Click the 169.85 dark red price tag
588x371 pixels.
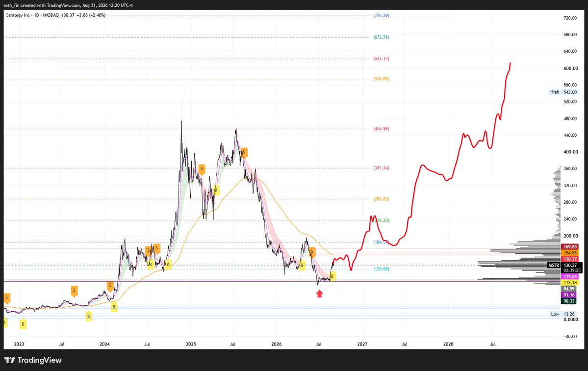[x=570, y=247]
